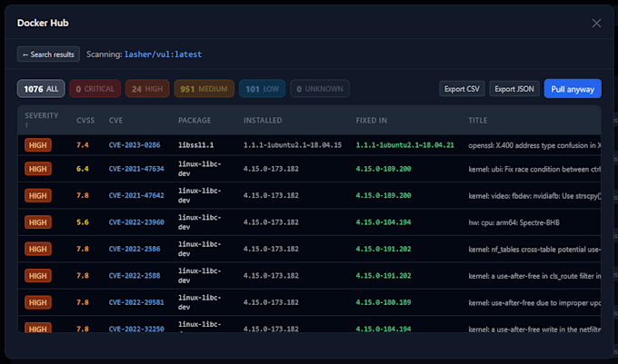The width and height of the screenshot is (618, 364).
Task: Select fixed version 4.15.0-191.202 in CVE-2022-2586 row
Action: [384, 249]
